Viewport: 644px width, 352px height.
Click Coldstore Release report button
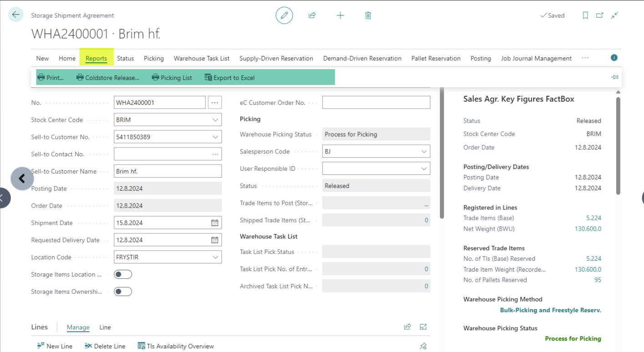[x=108, y=78]
